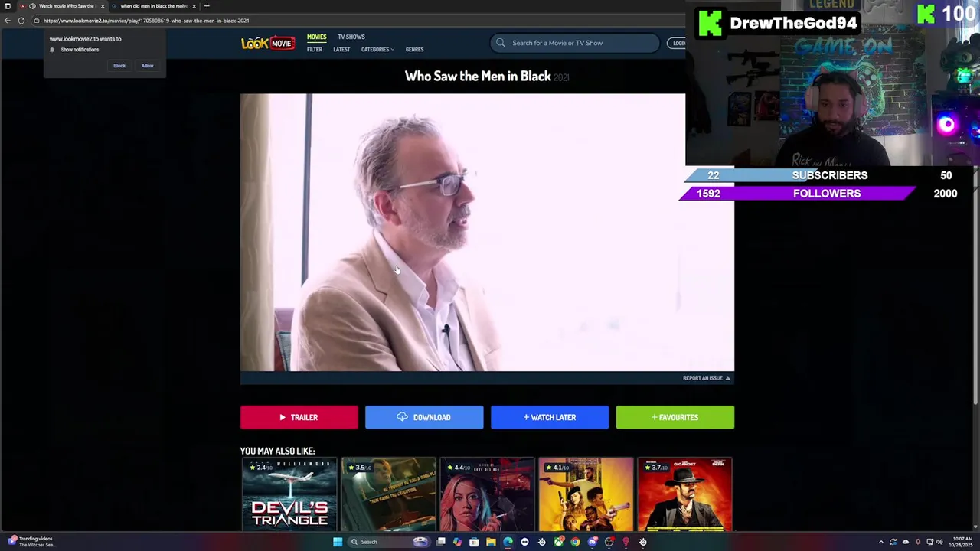Click the OneDrive cloud tray icon
The image size is (980, 551).
[x=906, y=542]
